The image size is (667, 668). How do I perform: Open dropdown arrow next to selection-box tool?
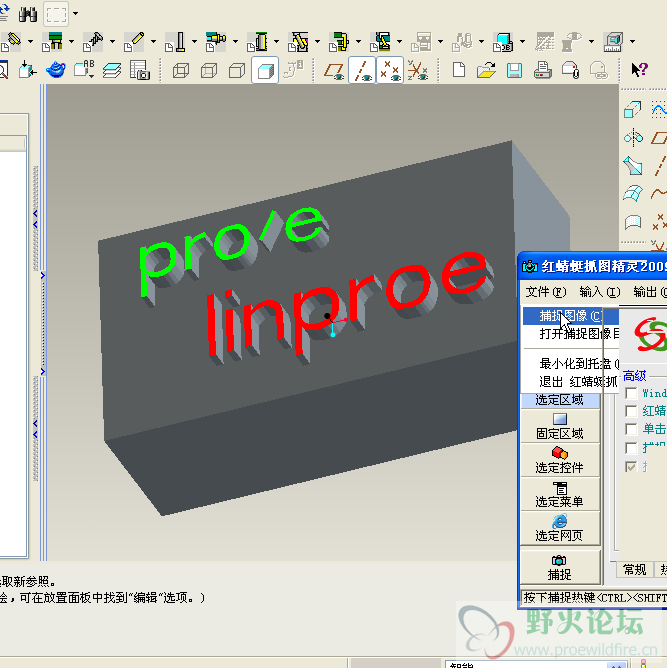[75, 14]
